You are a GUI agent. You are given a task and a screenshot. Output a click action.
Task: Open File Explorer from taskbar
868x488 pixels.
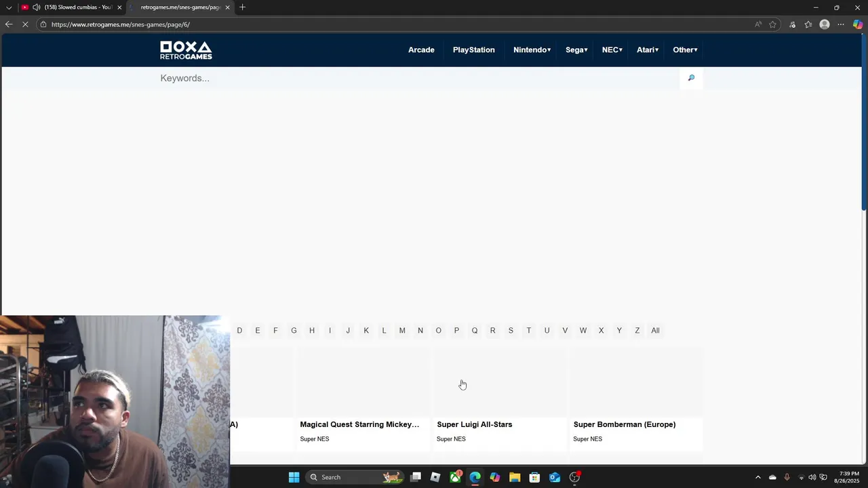(x=515, y=477)
